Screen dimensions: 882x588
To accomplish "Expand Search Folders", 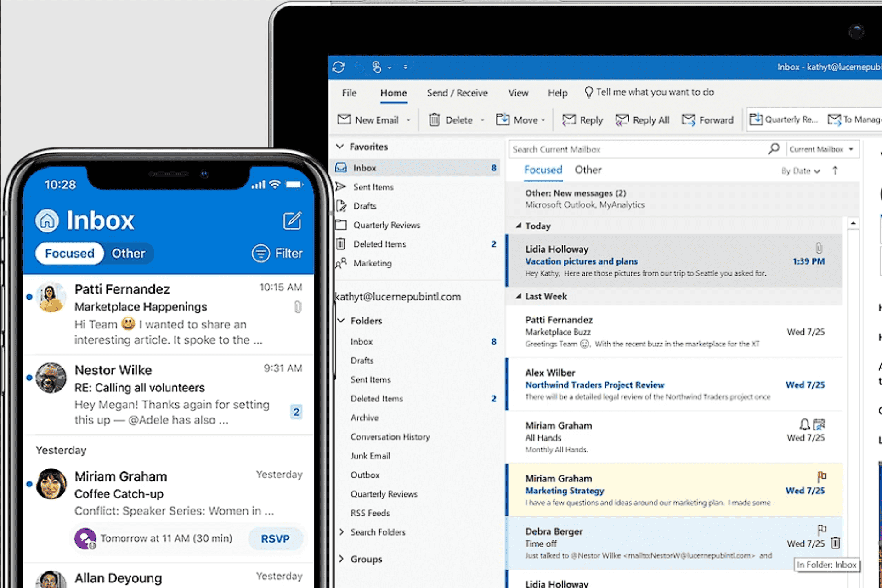I will (x=341, y=531).
